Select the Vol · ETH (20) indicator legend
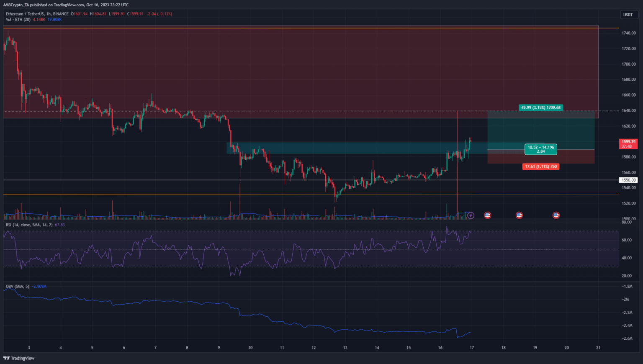 (18, 19)
